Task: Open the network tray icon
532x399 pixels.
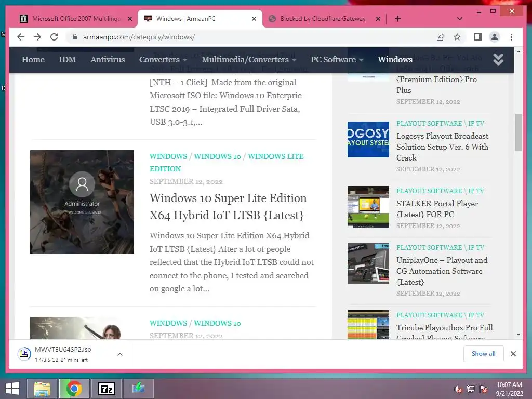Action: [x=471, y=389]
